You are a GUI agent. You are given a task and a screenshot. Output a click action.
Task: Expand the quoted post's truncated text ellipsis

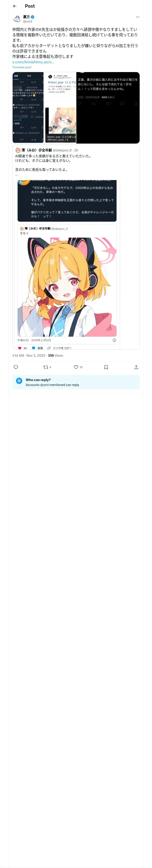(x=16, y=175)
